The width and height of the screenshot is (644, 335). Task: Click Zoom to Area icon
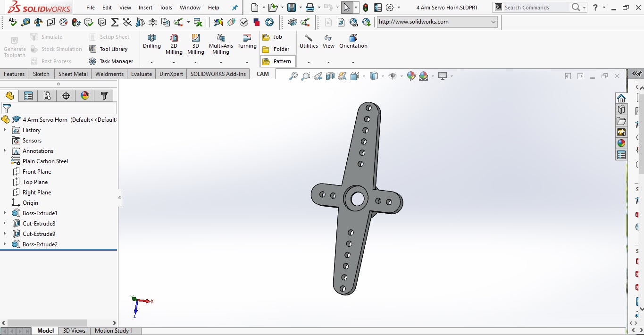point(306,76)
